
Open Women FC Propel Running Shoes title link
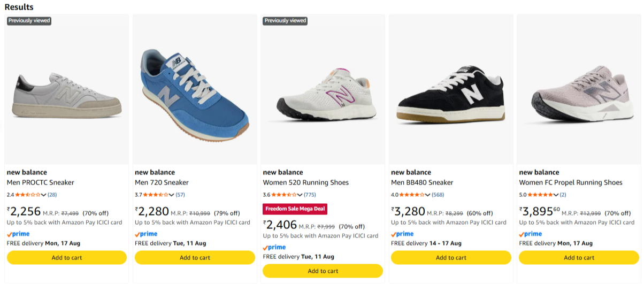(571, 182)
